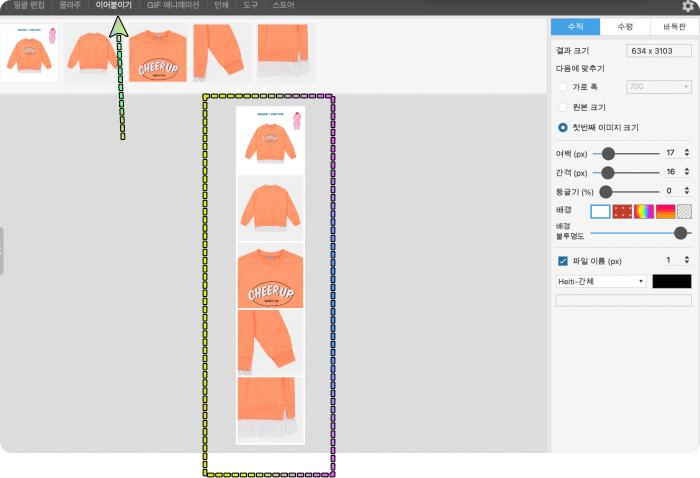Click the left edge panel handle
This screenshot has width=700, height=478.
(x=1, y=251)
